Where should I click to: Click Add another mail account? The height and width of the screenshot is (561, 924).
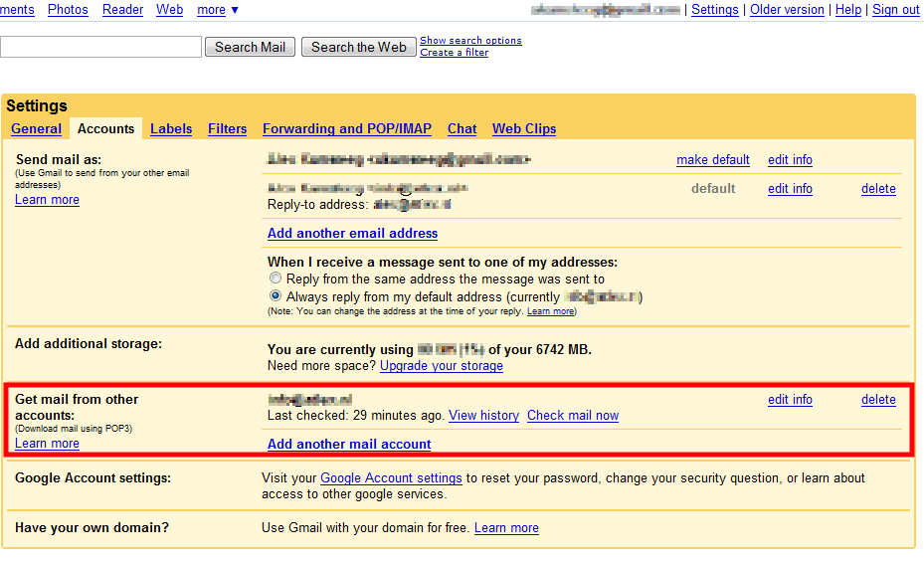[349, 444]
